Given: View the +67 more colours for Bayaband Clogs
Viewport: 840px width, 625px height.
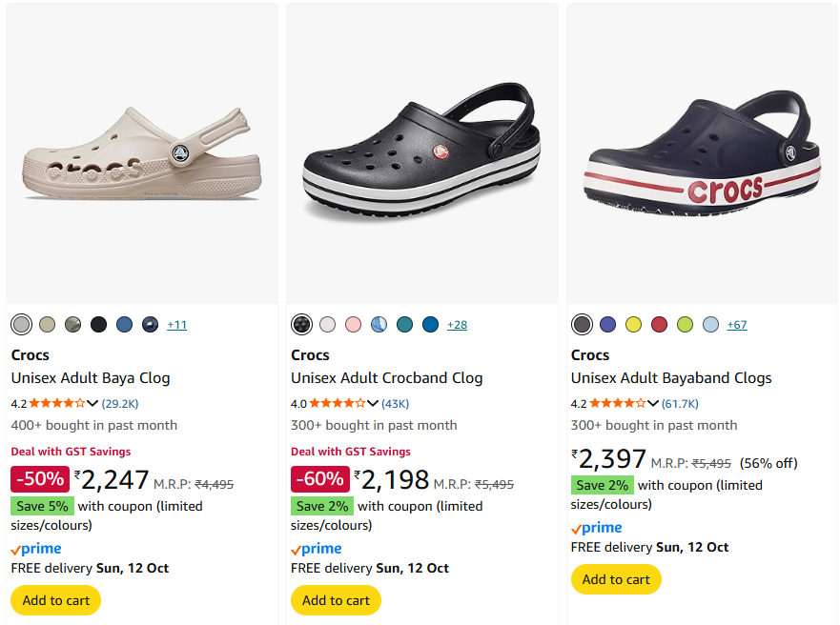Looking at the screenshot, I should coord(737,325).
